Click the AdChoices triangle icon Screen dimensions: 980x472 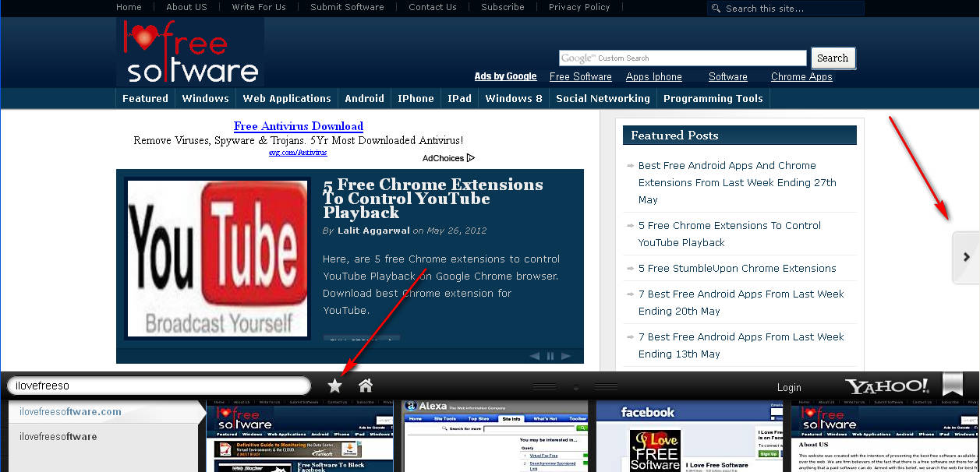(x=470, y=158)
